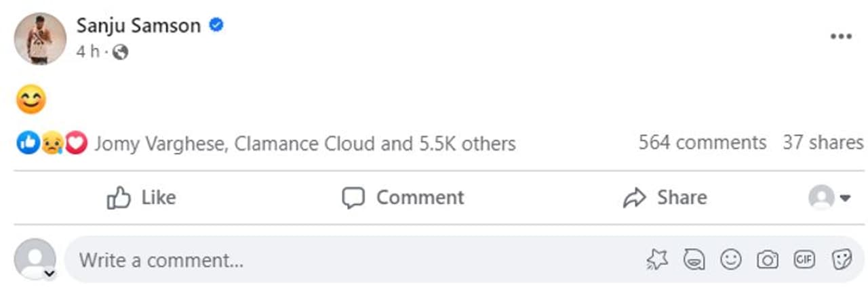Click the verified badge beside Sanju Samson
Viewport: 868px width, 298px height.
pyautogui.click(x=216, y=26)
